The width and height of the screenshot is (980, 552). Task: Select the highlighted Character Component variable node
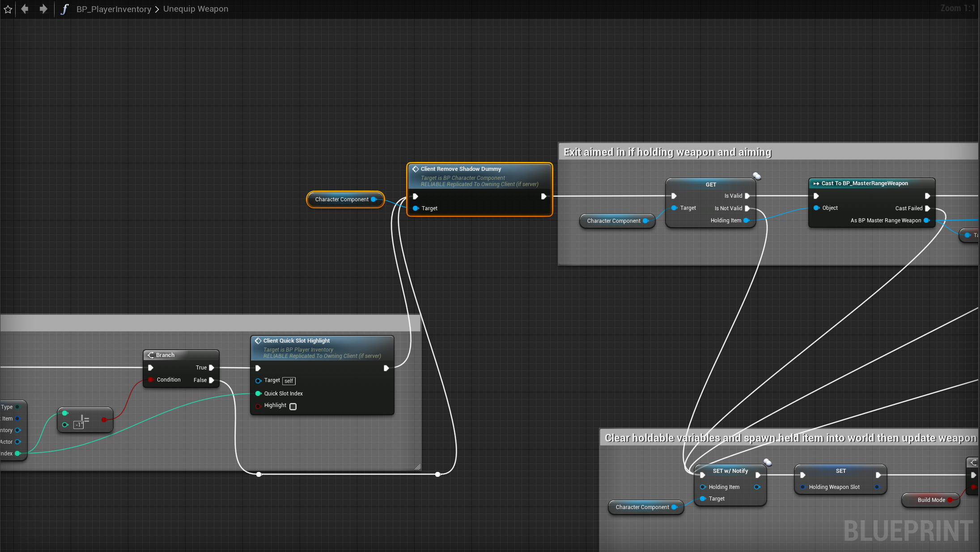(x=342, y=200)
